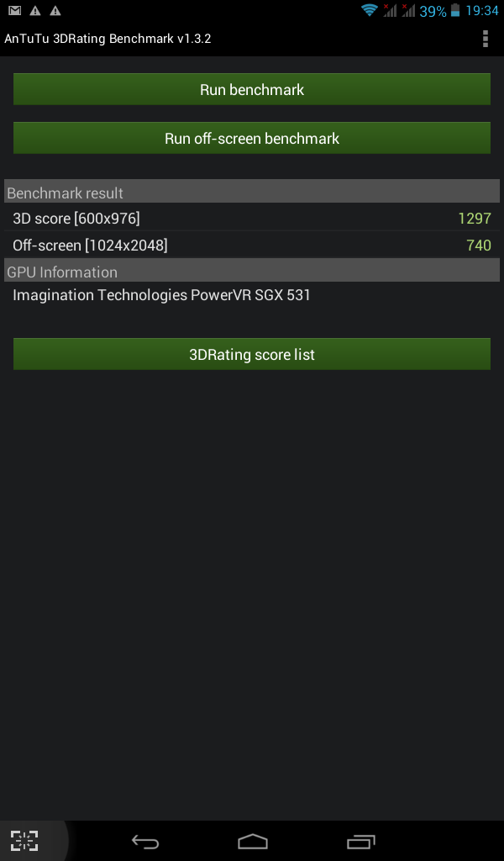Tap the Home navigation button

coord(252,841)
